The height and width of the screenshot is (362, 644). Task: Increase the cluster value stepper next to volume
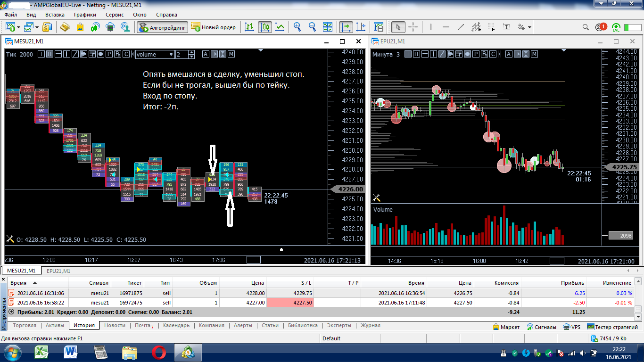point(191,52)
